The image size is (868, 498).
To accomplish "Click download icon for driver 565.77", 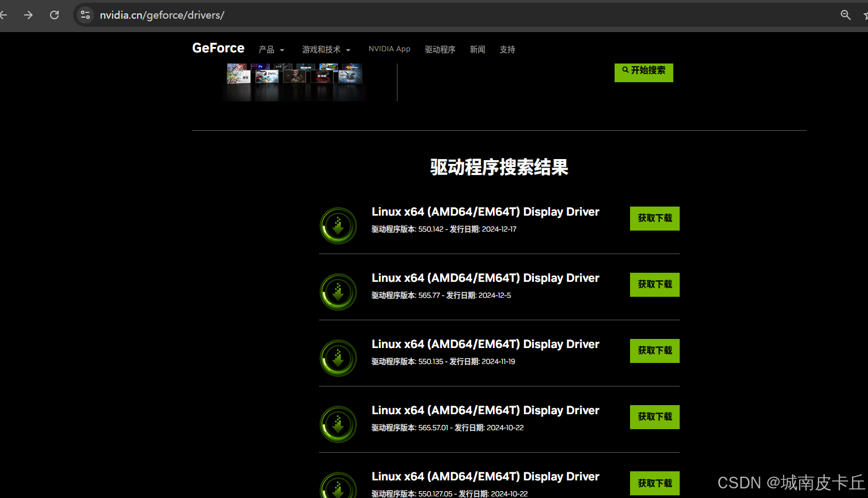I will click(338, 292).
